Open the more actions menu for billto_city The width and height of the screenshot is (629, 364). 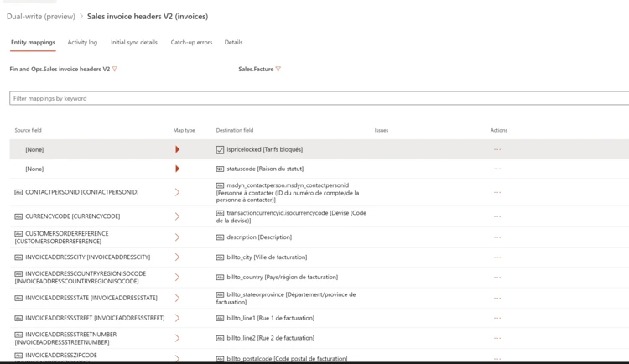coord(497,257)
